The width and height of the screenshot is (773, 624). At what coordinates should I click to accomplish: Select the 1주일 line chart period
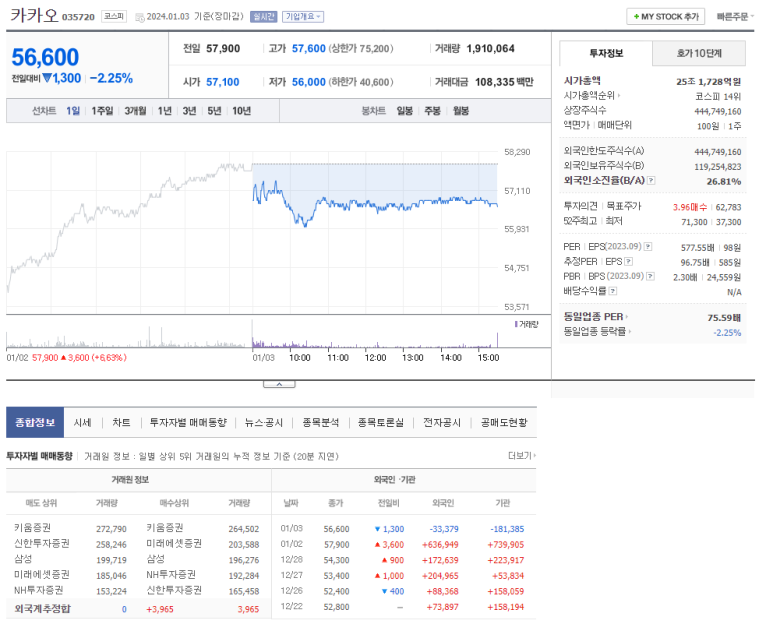pyautogui.click(x=102, y=111)
